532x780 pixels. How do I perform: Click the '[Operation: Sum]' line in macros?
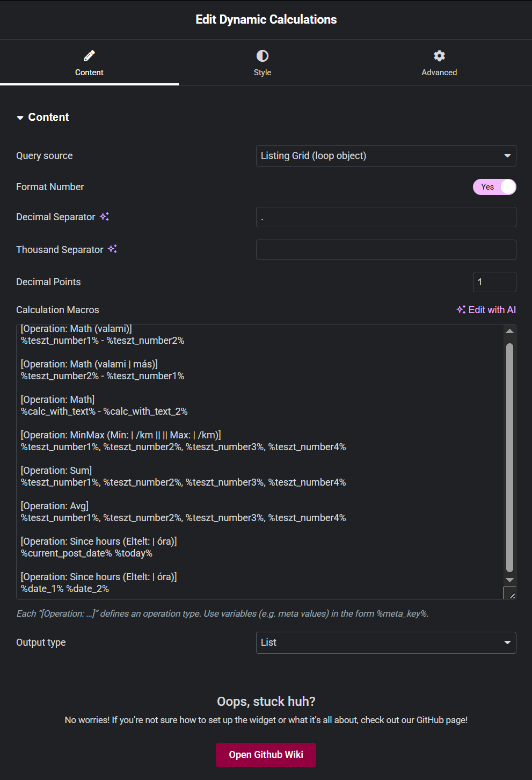[56, 471]
